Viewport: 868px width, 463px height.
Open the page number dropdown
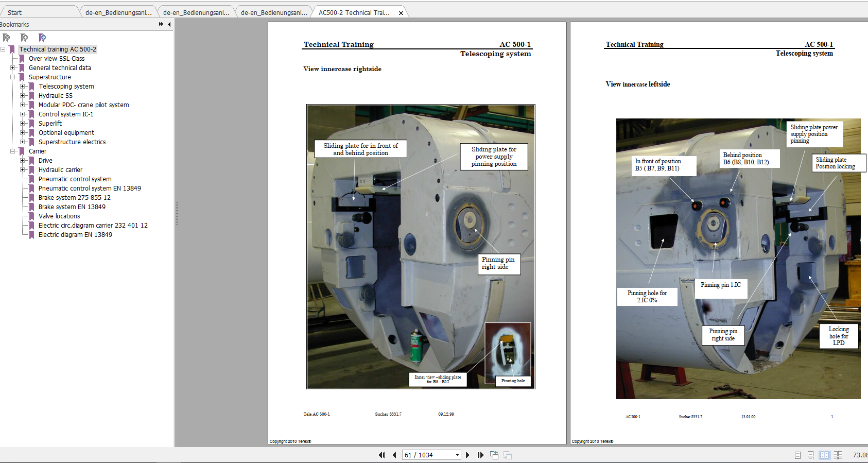coord(457,455)
